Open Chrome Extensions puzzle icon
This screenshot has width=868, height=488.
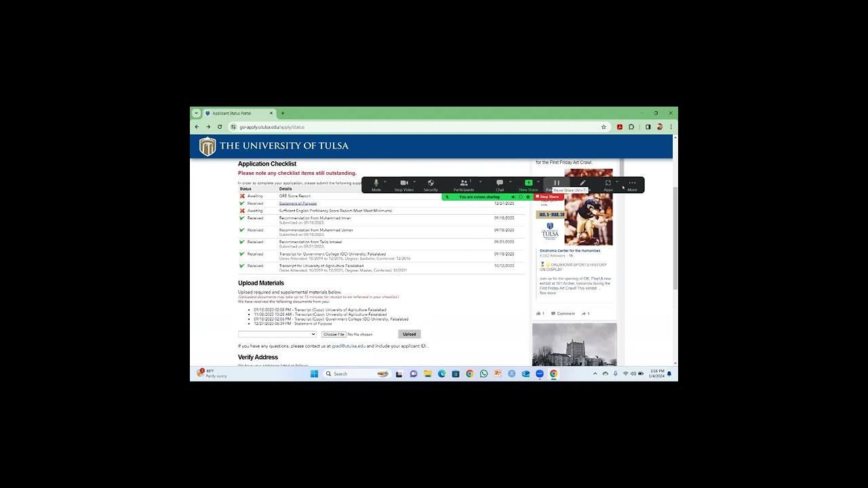pos(631,127)
